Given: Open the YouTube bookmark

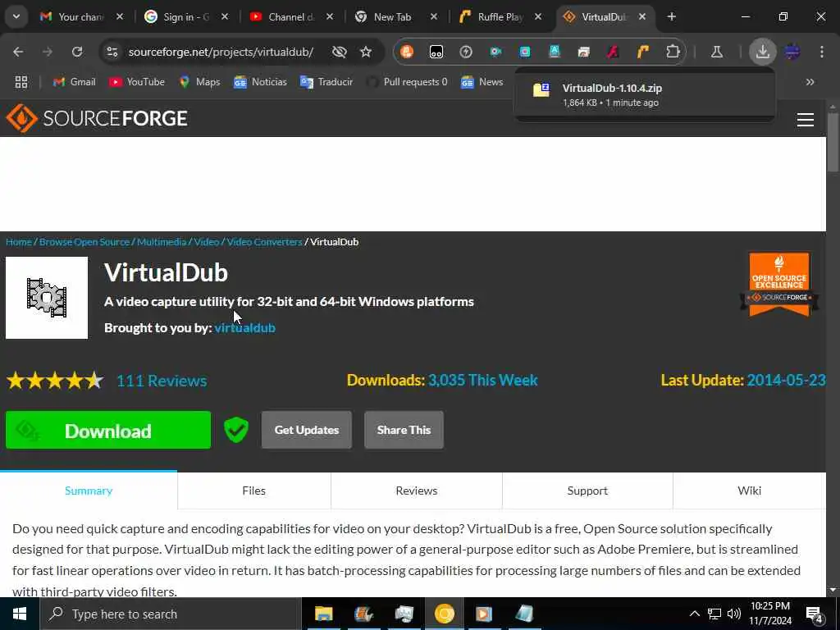Looking at the screenshot, I should tap(137, 82).
